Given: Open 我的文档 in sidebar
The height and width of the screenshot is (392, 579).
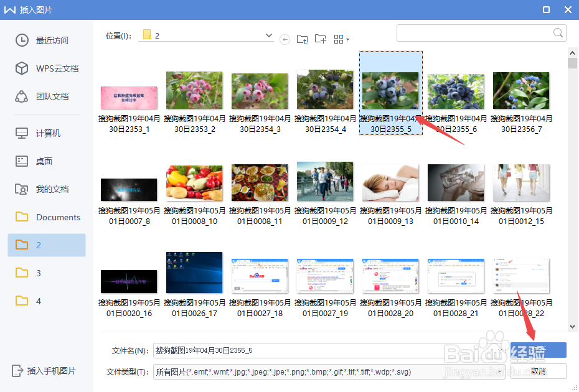Looking at the screenshot, I should 42,189.
